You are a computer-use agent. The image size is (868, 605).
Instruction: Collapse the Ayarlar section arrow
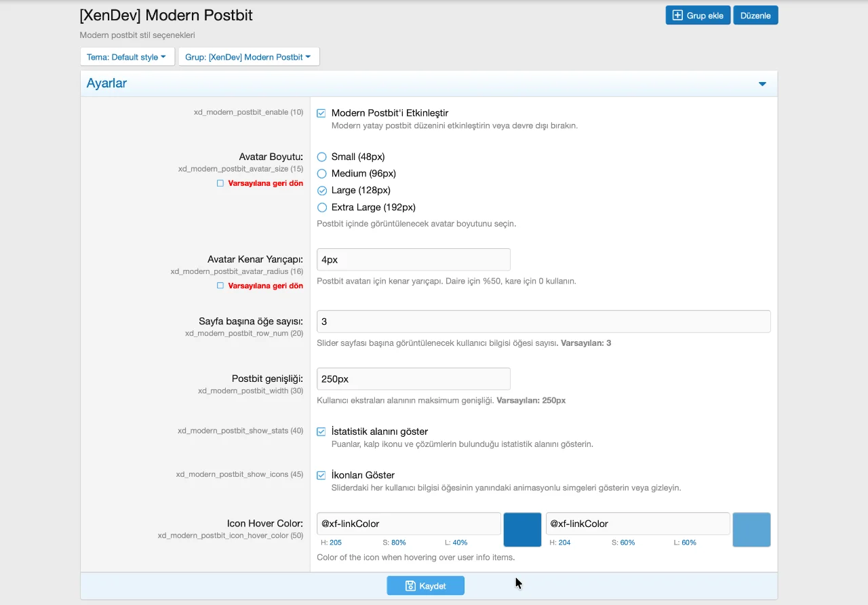pos(762,84)
